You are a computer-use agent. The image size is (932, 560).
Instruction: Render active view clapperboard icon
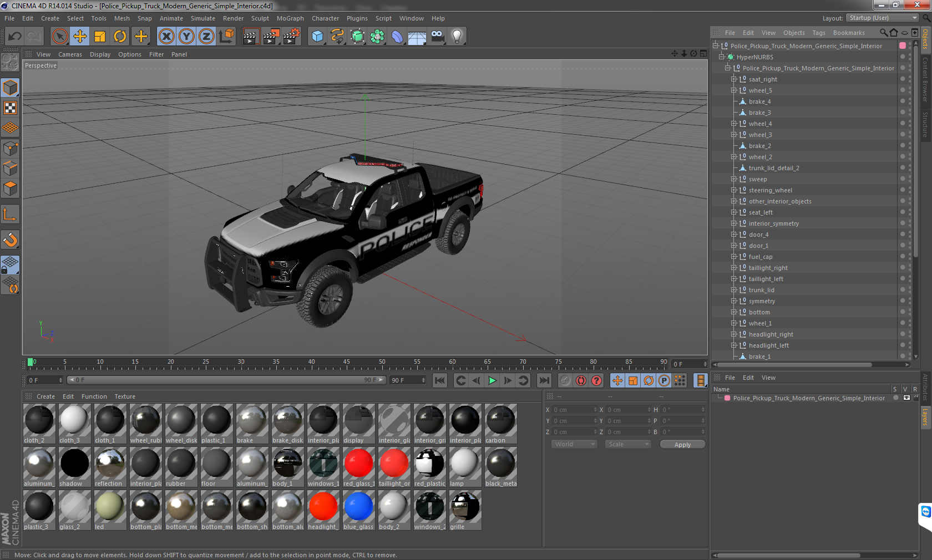point(251,37)
